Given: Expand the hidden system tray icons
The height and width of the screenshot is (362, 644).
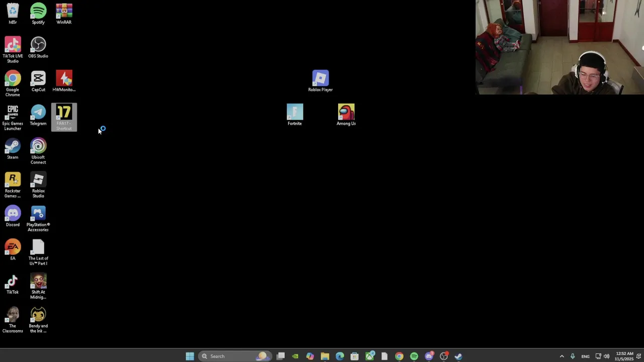Looking at the screenshot, I should pos(562,356).
